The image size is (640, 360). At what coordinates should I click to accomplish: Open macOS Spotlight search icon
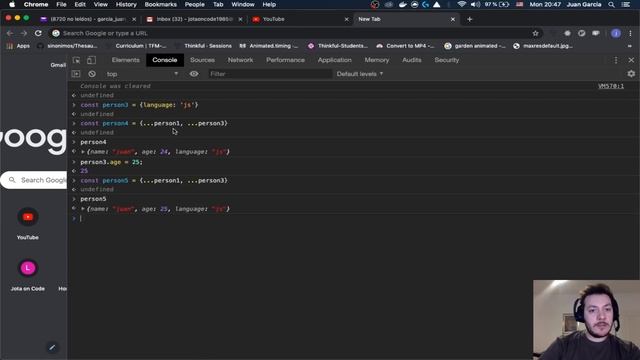point(611,4)
